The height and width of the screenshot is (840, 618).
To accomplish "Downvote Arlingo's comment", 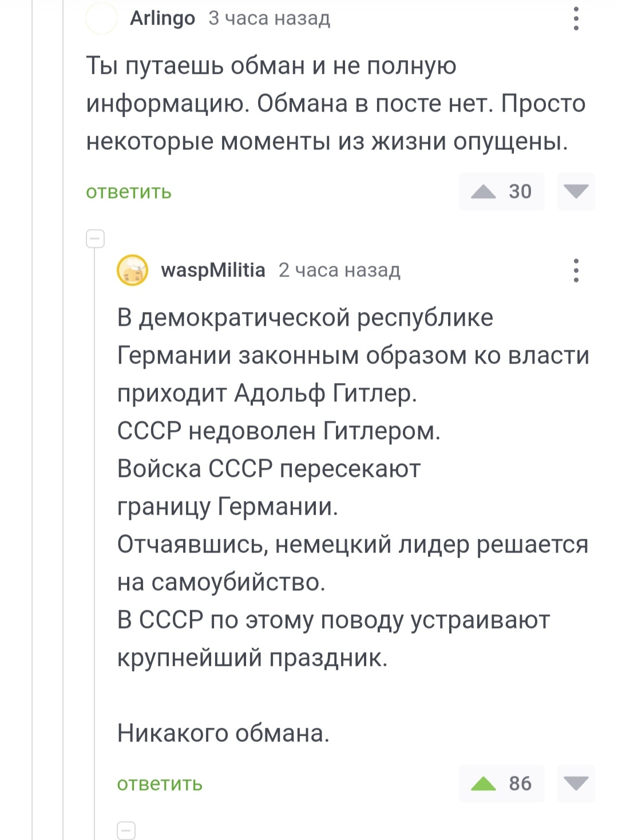I will pos(576,191).
